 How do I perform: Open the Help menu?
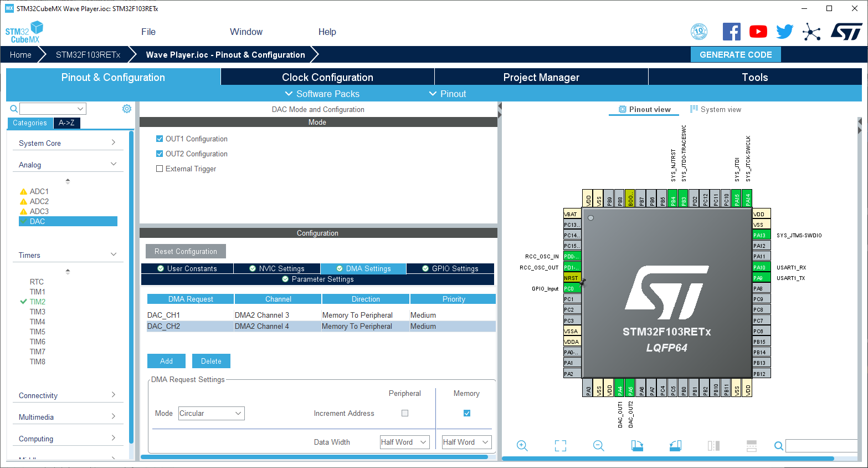[327, 32]
